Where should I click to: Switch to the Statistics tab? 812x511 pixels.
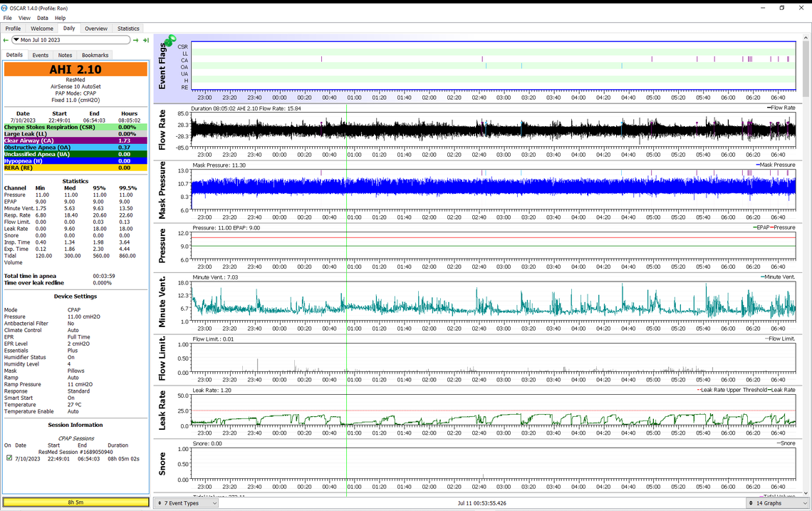(x=128, y=29)
